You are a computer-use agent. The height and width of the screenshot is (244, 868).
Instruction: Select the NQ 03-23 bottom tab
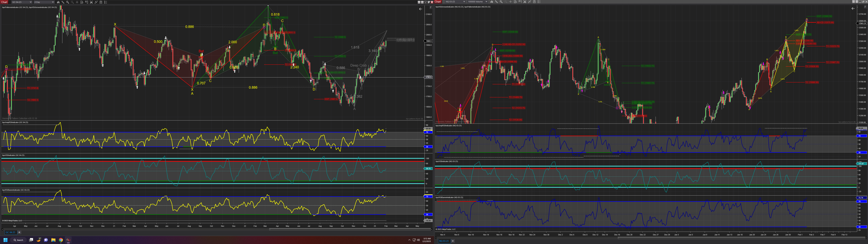pyautogui.click(x=444, y=241)
